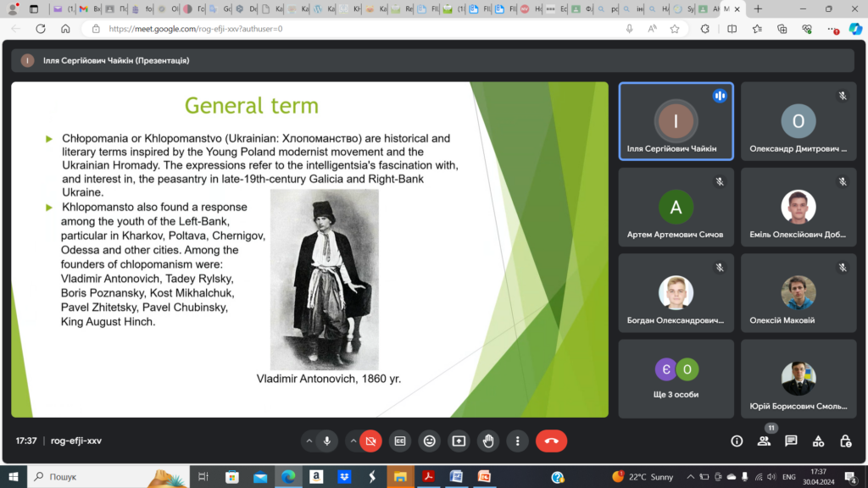Show the participants people panel

coord(764,441)
